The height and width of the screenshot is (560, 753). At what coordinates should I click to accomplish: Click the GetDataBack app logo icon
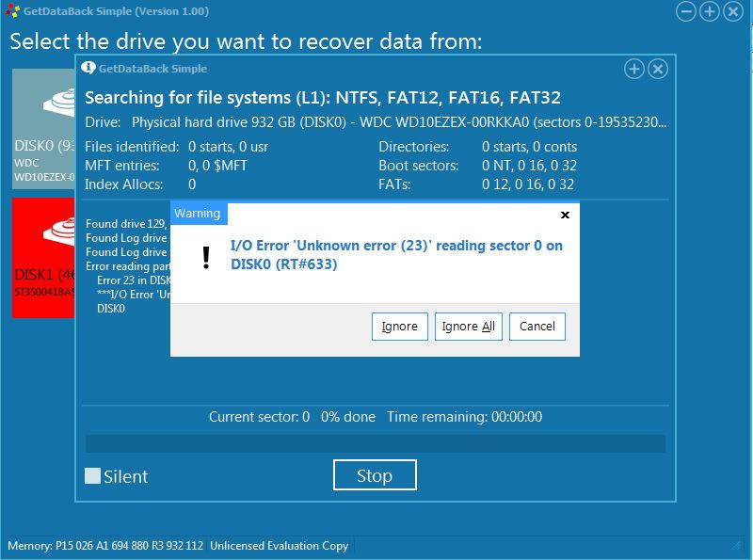[13, 11]
